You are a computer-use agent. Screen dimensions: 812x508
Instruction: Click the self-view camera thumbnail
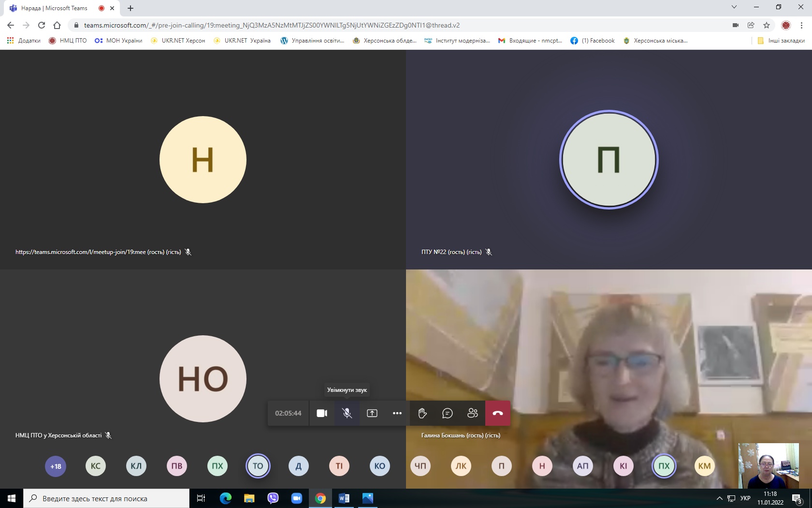point(768,465)
